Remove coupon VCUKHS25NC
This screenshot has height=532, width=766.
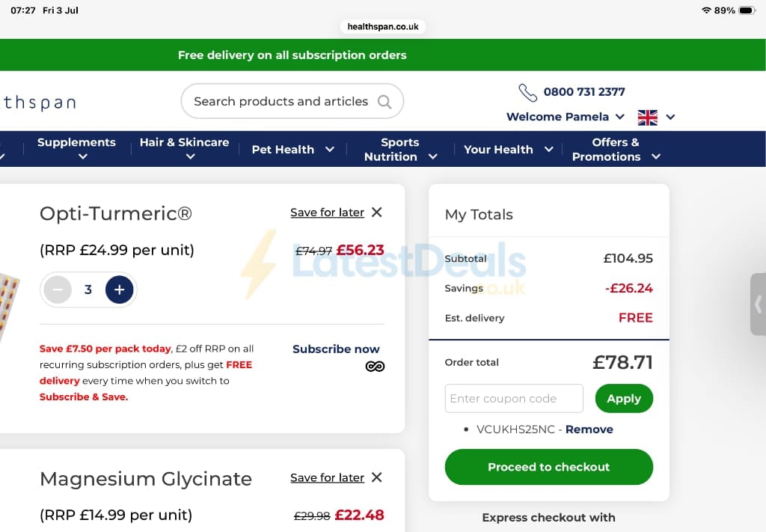click(589, 429)
